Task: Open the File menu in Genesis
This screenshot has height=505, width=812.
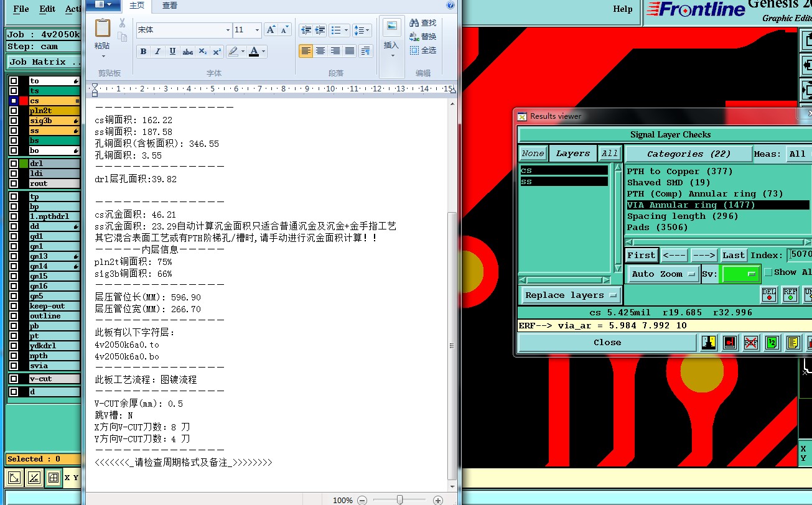Action: coord(21,9)
